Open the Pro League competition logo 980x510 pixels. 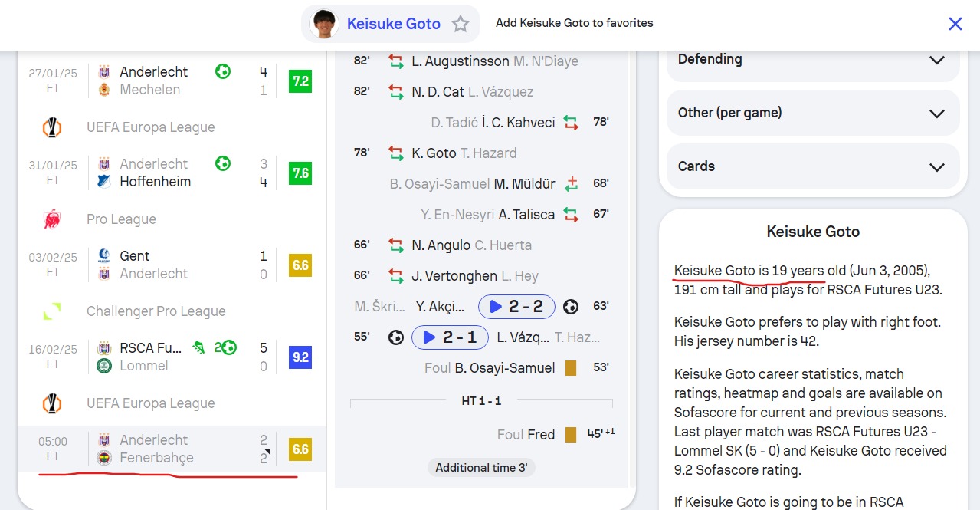pyautogui.click(x=51, y=219)
